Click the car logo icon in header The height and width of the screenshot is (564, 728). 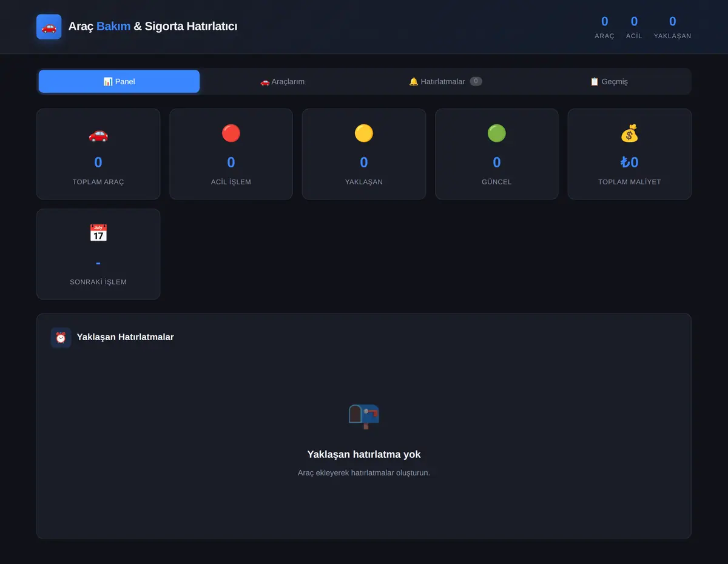click(49, 27)
